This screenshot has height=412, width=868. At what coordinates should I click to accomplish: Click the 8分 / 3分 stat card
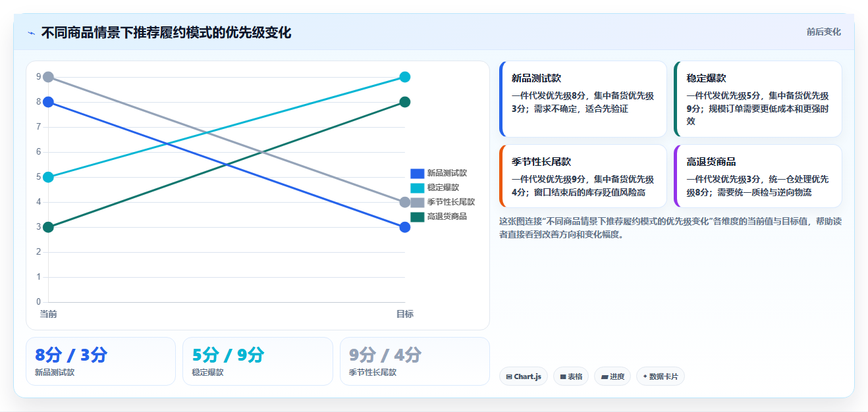[x=101, y=361]
